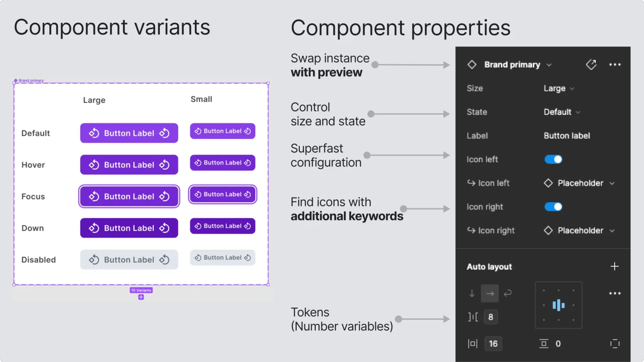644x362 pixels.
Task: Click the Brand primary component diamond icon
Action: (472, 64)
